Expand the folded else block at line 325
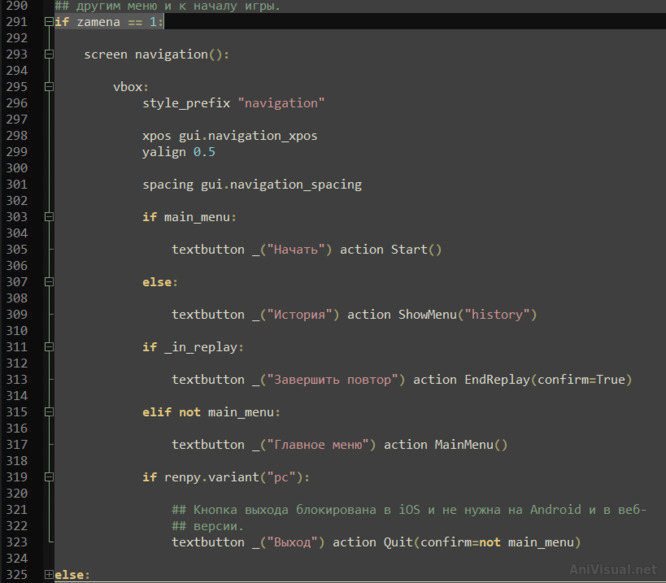This screenshot has width=666, height=583. [49, 575]
